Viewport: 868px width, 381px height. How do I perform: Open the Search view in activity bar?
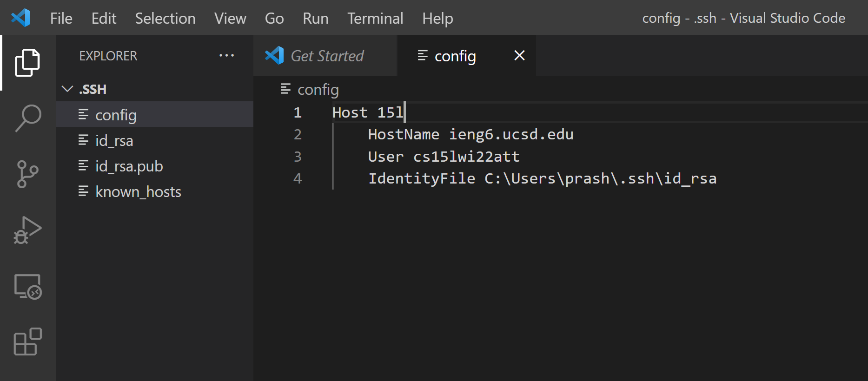pos(28,118)
